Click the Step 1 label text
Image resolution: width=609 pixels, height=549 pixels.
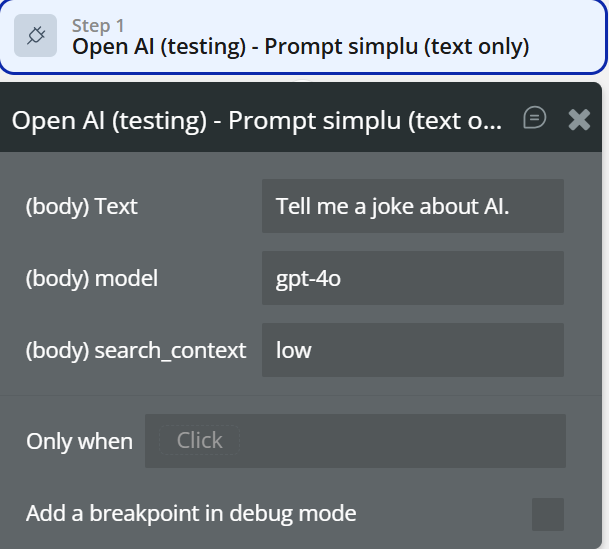point(98,26)
